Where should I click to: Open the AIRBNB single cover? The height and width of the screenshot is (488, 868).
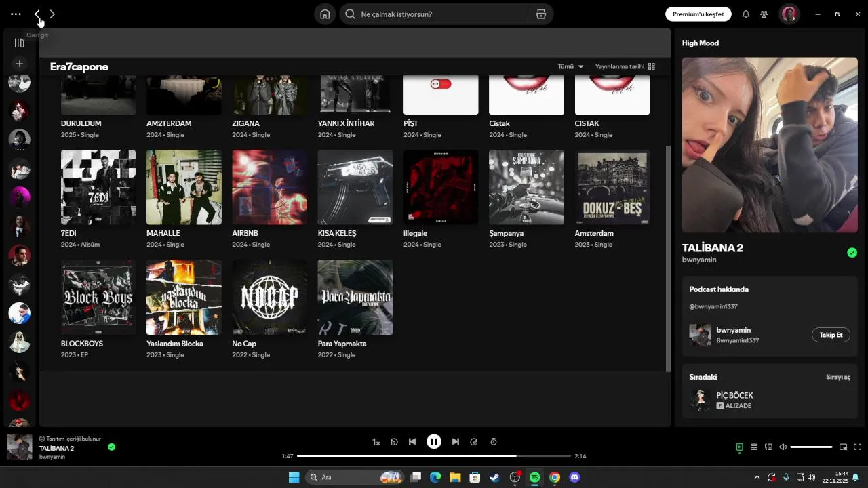(269, 187)
